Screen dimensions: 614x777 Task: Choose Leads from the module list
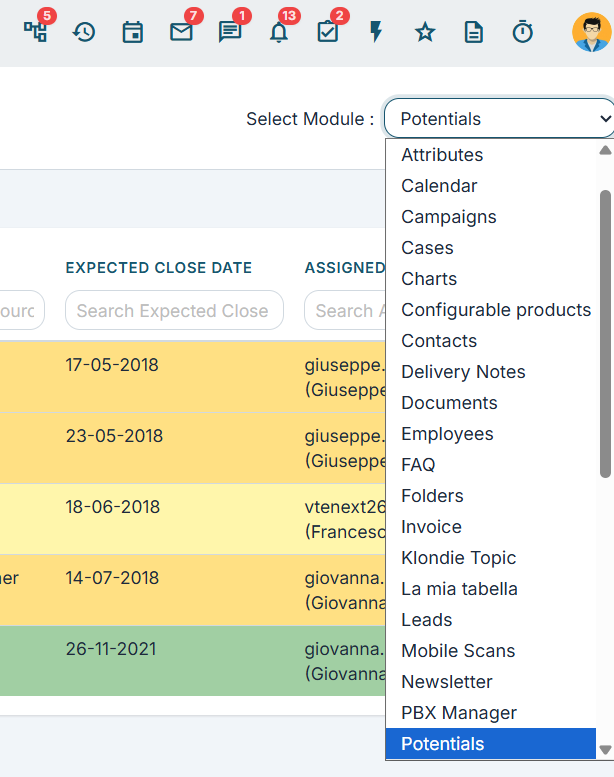[x=427, y=620]
